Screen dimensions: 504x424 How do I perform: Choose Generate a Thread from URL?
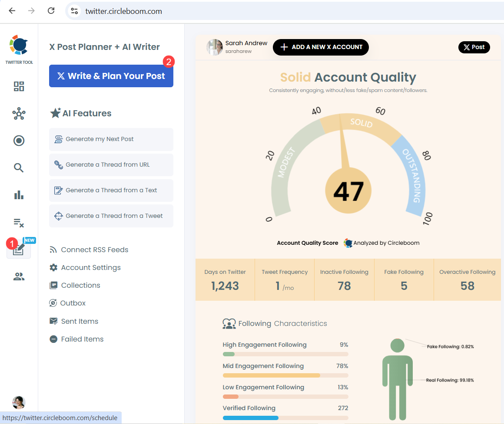click(111, 165)
